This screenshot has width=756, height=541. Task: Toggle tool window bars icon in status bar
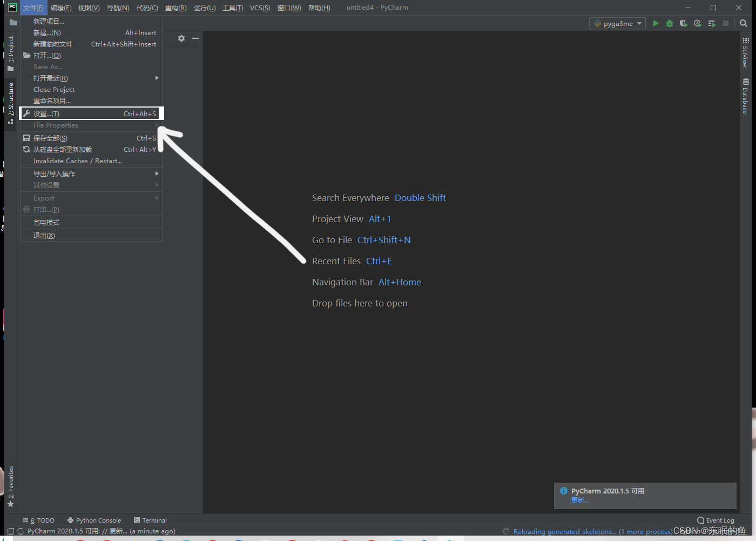pyautogui.click(x=11, y=531)
